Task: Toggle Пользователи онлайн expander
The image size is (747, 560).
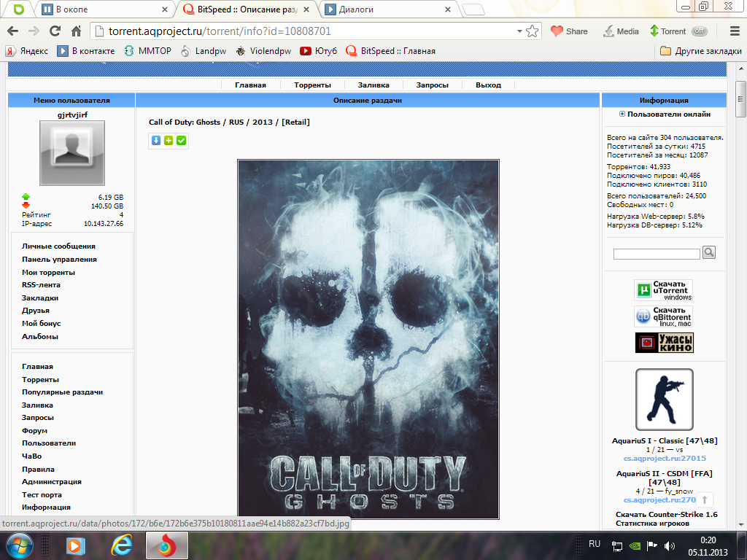Action: tap(622, 114)
